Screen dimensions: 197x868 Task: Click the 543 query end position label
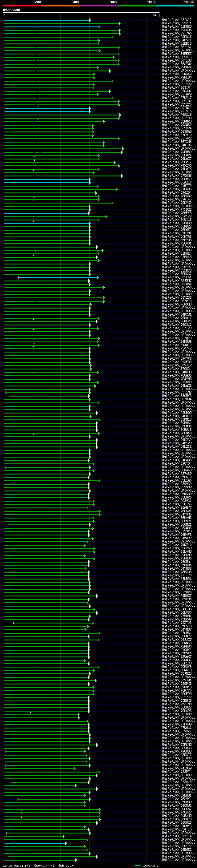tap(155, 15)
